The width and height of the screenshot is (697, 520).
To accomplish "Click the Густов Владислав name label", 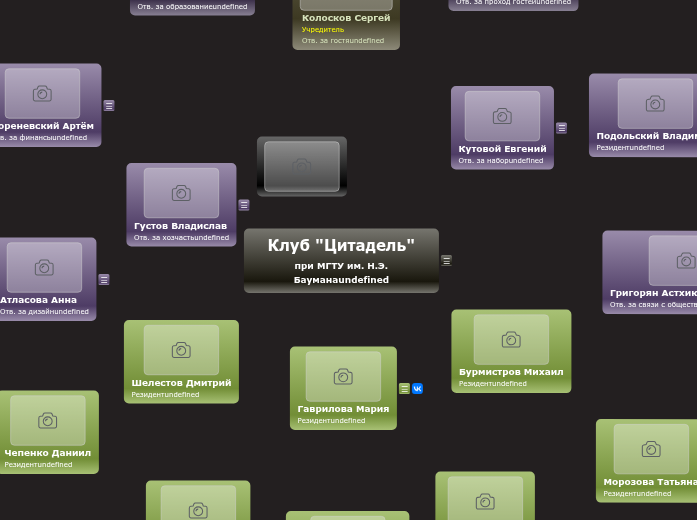I will [x=181, y=226].
